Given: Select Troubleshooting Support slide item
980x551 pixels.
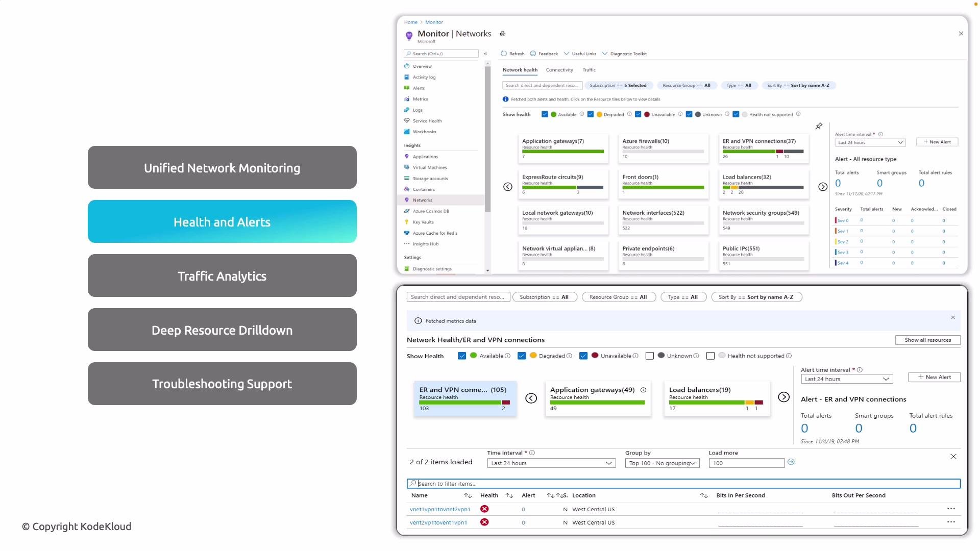Looking at the screenshot, I should point(222,384).
